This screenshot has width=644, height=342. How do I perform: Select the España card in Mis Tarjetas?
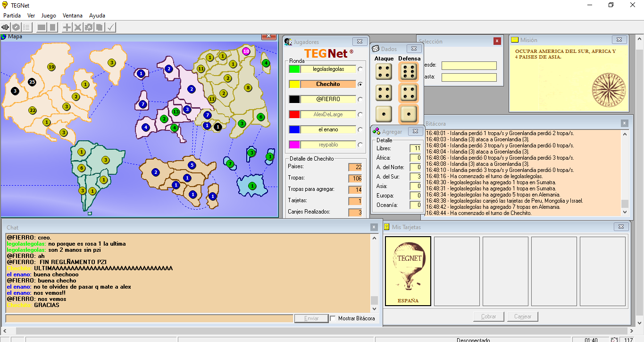pyautogui.click(x=408, y=271)
